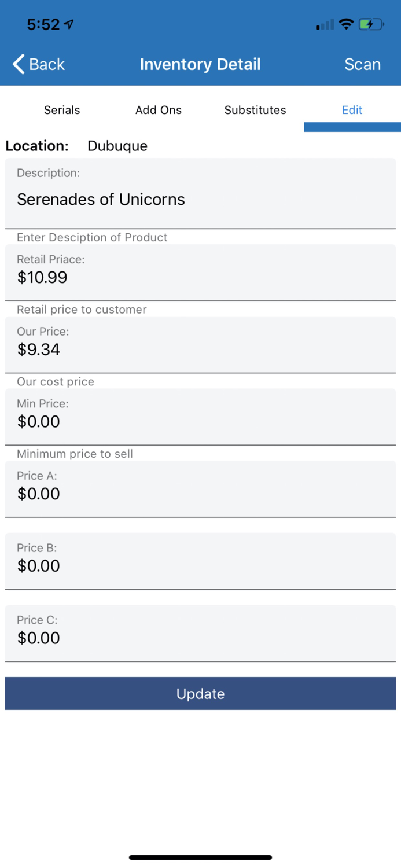Switch to the Serials tab

(x=62, y=110)
